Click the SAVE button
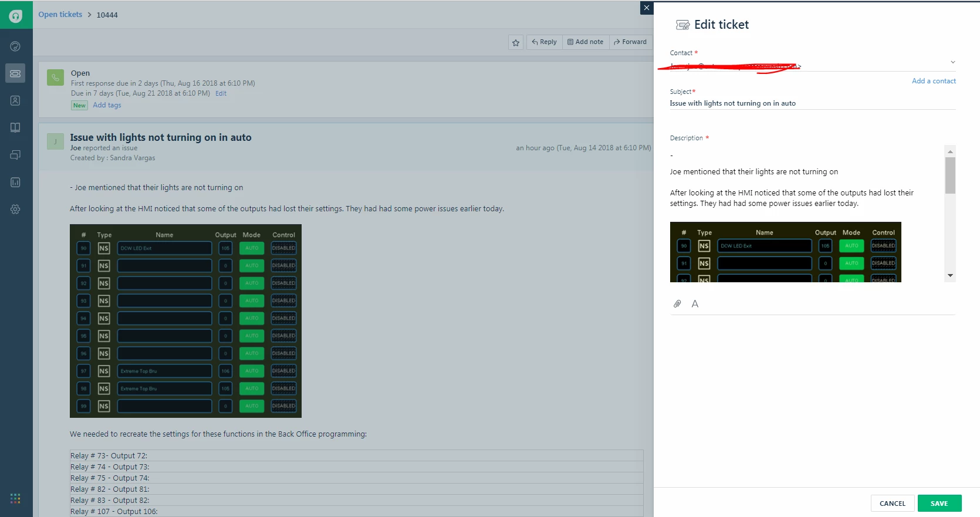This screenshot has width=980, height=517. point(940,504)
